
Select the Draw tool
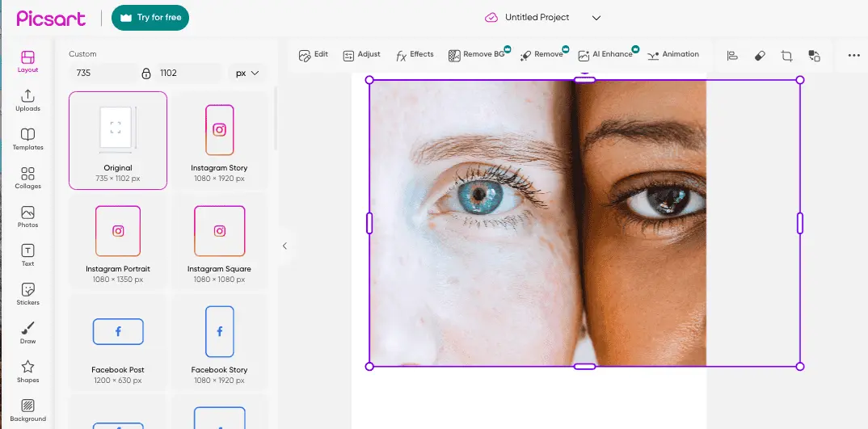[x=27, y=333]
